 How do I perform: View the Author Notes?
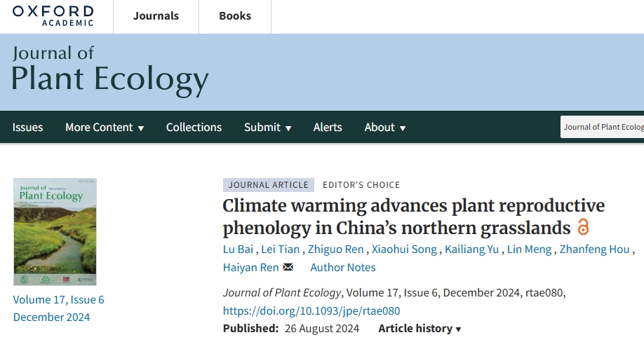[x=343, y=267]
